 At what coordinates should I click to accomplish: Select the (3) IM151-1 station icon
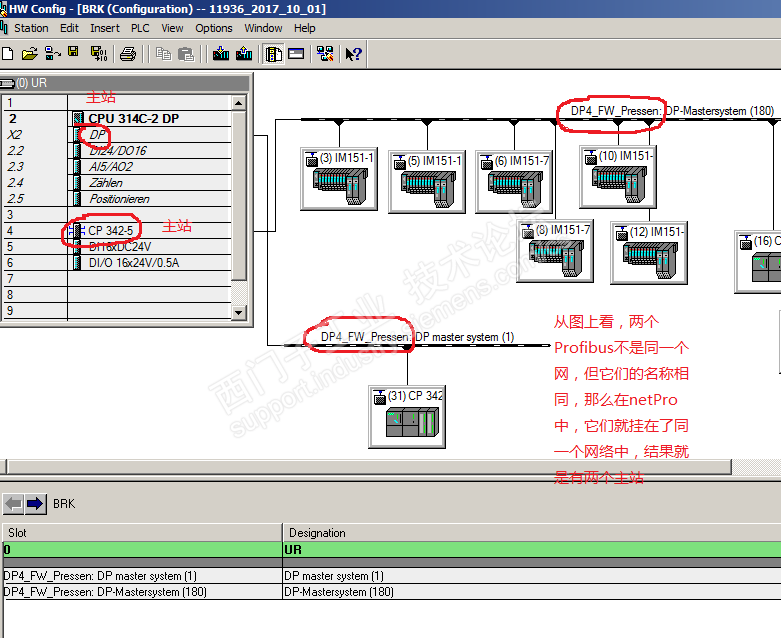pos(339,179)
